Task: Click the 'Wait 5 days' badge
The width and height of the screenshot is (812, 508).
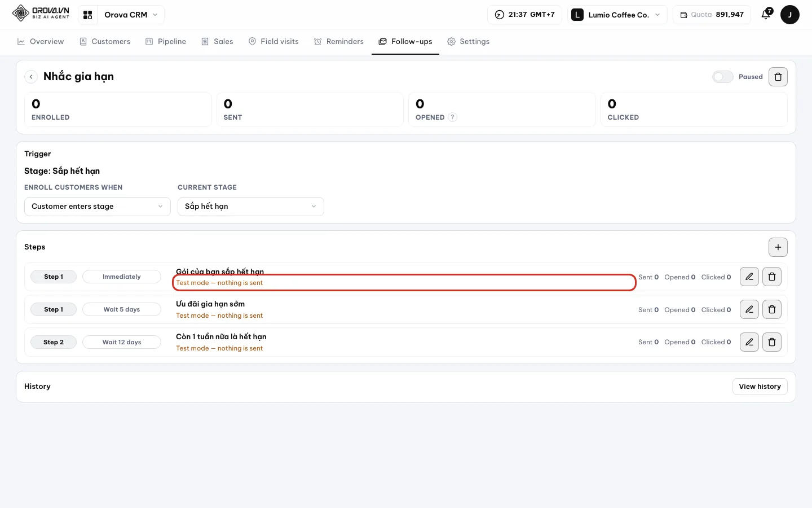Action: 122,309
